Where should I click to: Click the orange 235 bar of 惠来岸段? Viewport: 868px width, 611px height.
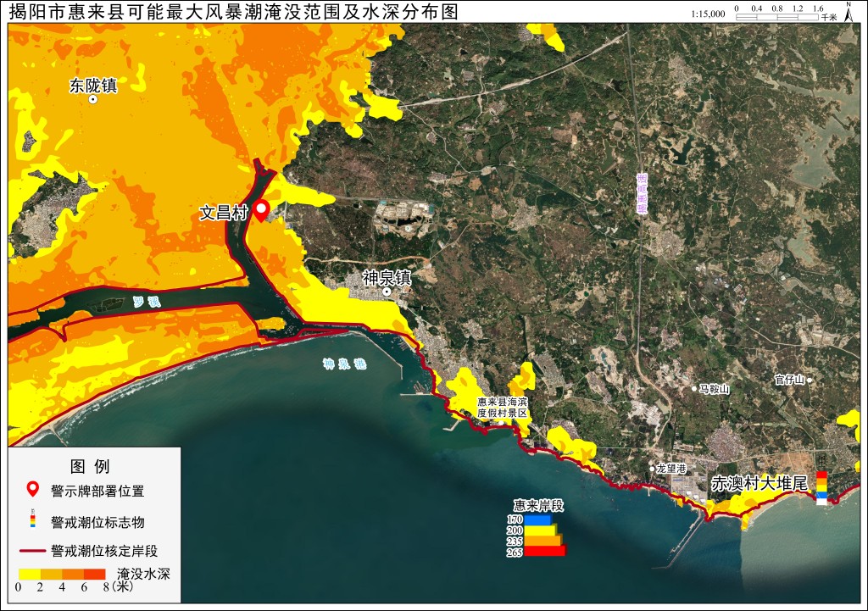point(543,541)
